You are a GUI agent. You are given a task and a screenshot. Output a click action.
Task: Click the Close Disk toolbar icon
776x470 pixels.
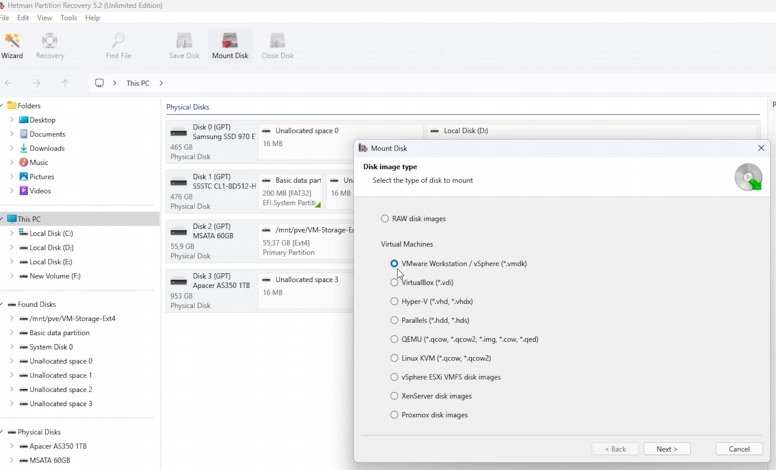[x=277, y=46]
